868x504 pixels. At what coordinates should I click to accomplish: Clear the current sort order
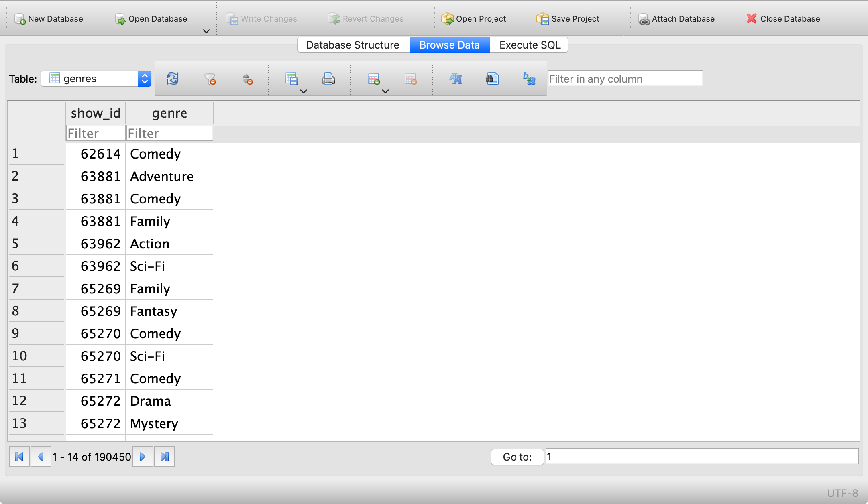coord(247,79)
